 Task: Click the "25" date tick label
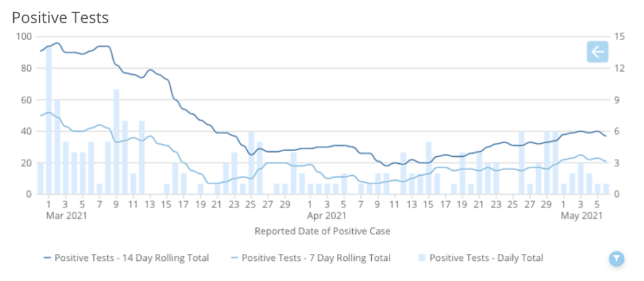coord(251,204)
